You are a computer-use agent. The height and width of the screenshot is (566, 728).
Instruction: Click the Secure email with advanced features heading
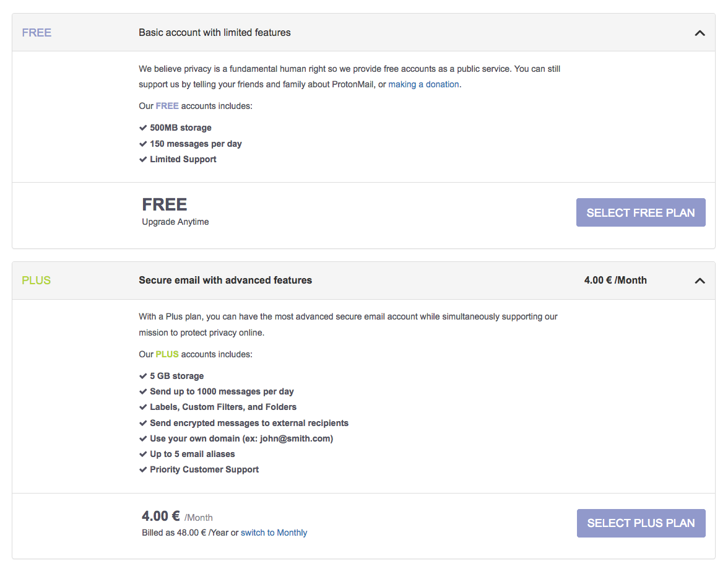pos(225,281)
